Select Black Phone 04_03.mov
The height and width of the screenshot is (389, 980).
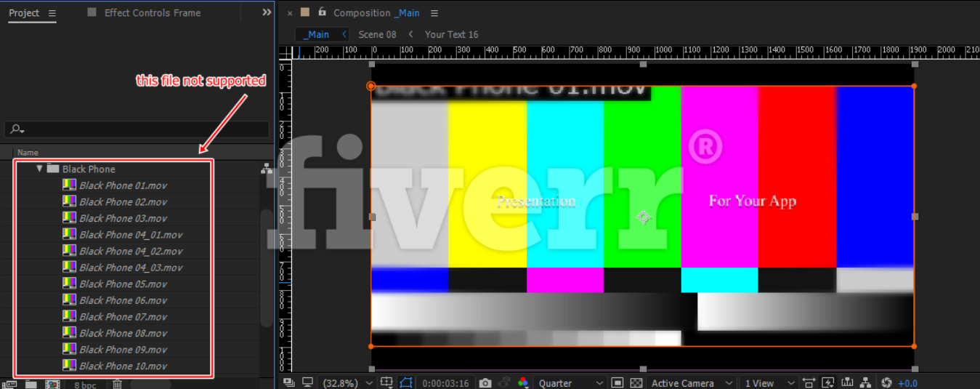(131, 268)
